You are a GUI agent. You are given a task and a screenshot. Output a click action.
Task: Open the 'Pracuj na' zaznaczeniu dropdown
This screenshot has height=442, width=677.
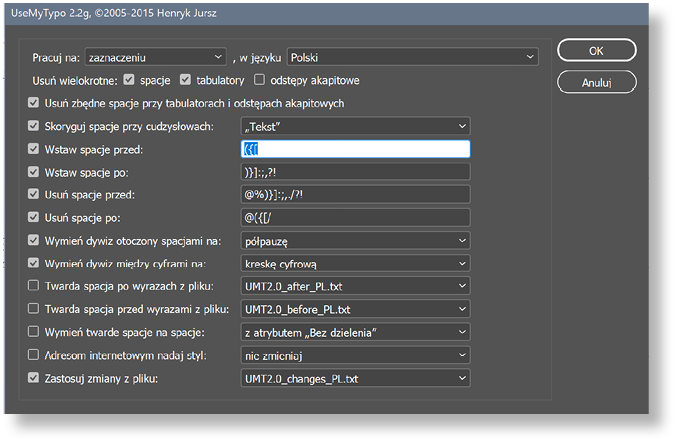click(x=155, y=57)
